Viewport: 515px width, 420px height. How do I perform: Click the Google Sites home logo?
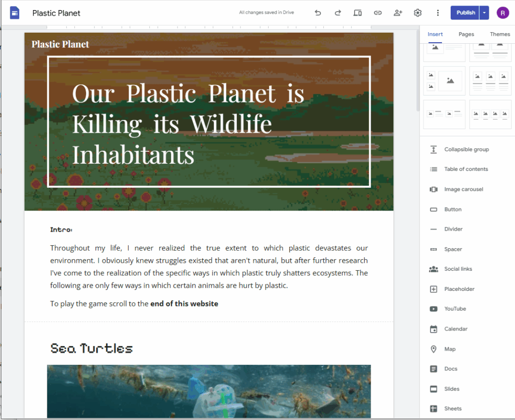(x=15, y=13)
